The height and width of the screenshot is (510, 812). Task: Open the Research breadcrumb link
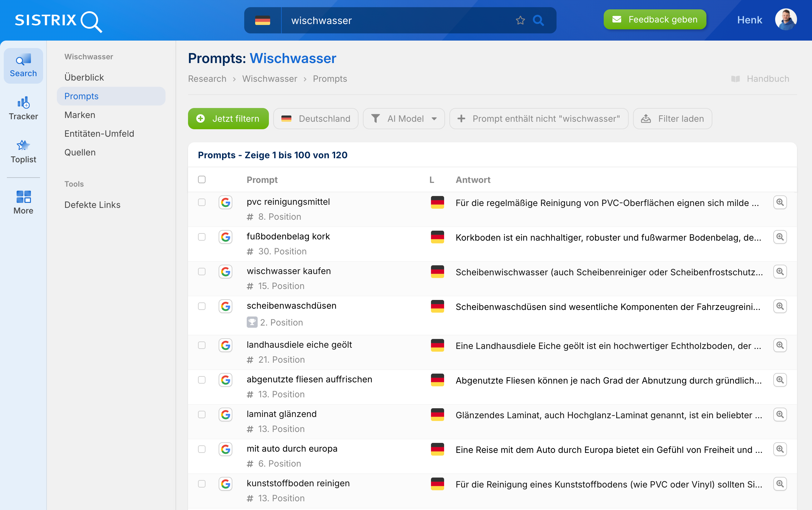[207, 79]
